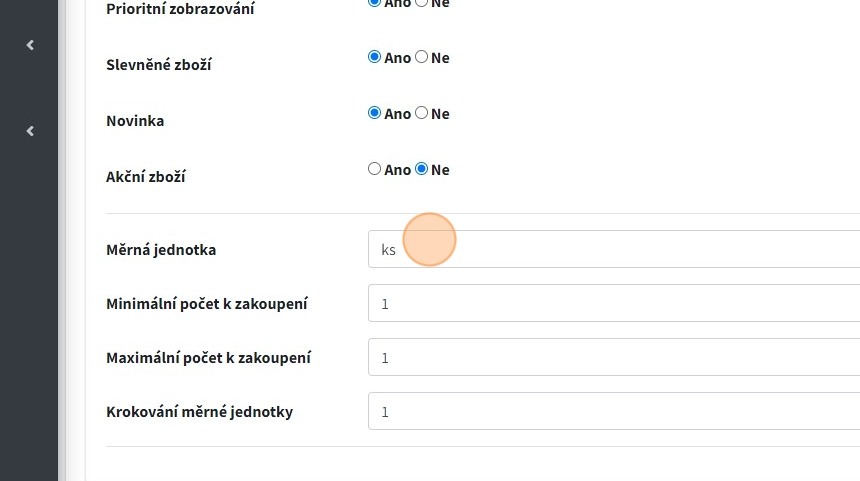Click the lower sidebar collapse chevron
860x481 pixels.
pos(30,131)
